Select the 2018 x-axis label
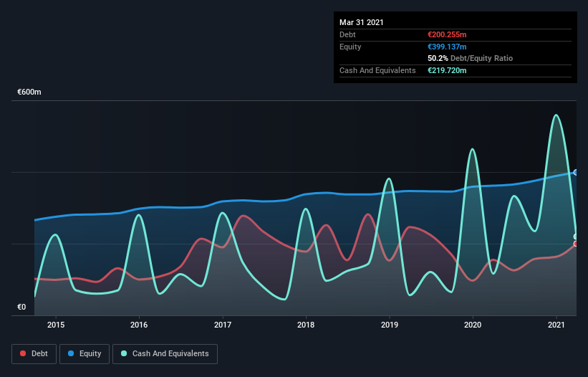The image size is (588, 377). point(306,325)
